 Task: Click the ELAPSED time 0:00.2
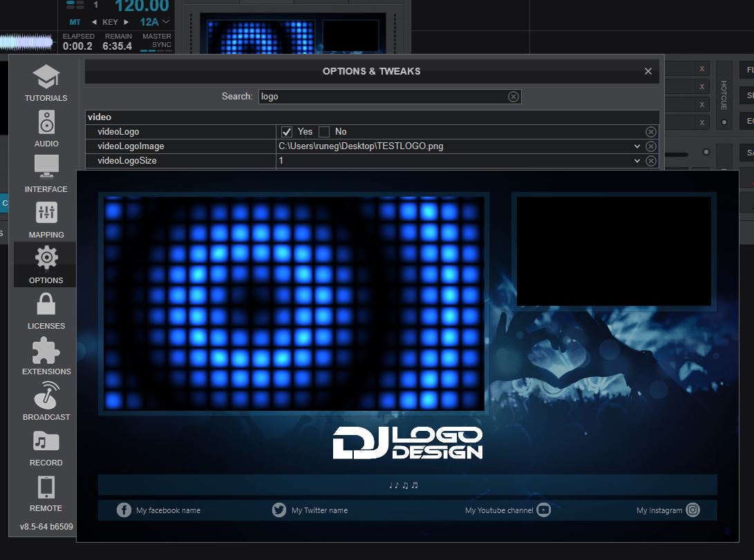coord(77,46)
